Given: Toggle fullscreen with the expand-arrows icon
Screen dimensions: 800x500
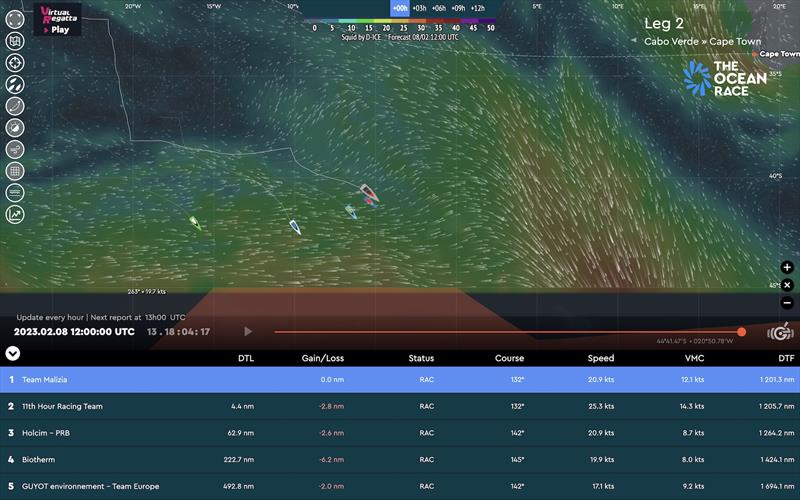Looking at the screenshot, I should click(x=15, y=19).
